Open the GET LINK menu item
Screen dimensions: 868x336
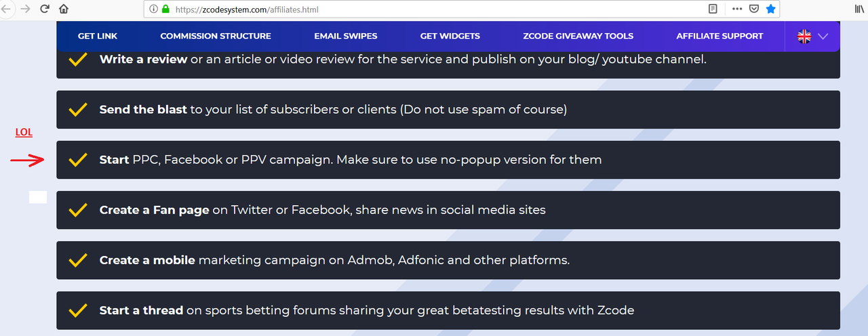[98, 36]
